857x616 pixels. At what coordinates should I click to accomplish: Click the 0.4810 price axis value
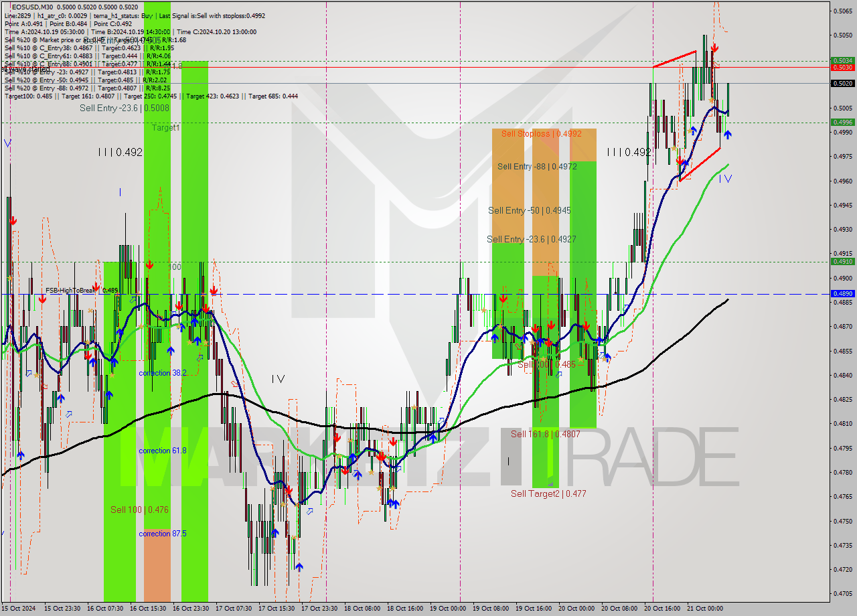843,424
